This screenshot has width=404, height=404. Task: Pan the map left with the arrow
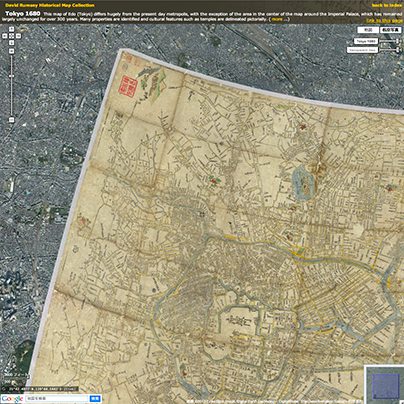5,36
